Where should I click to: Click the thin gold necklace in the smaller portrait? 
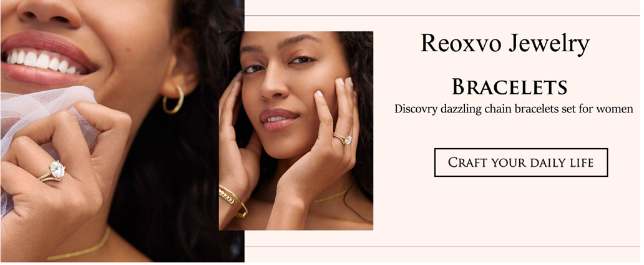[332, 196]
